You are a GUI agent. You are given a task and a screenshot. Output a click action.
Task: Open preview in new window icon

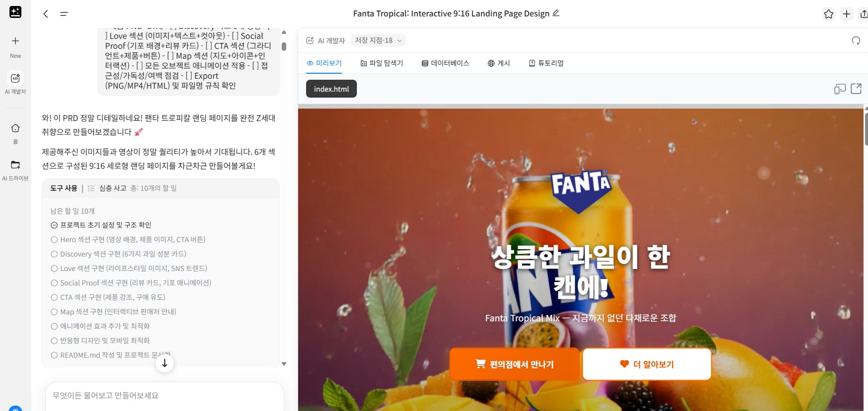856,89
